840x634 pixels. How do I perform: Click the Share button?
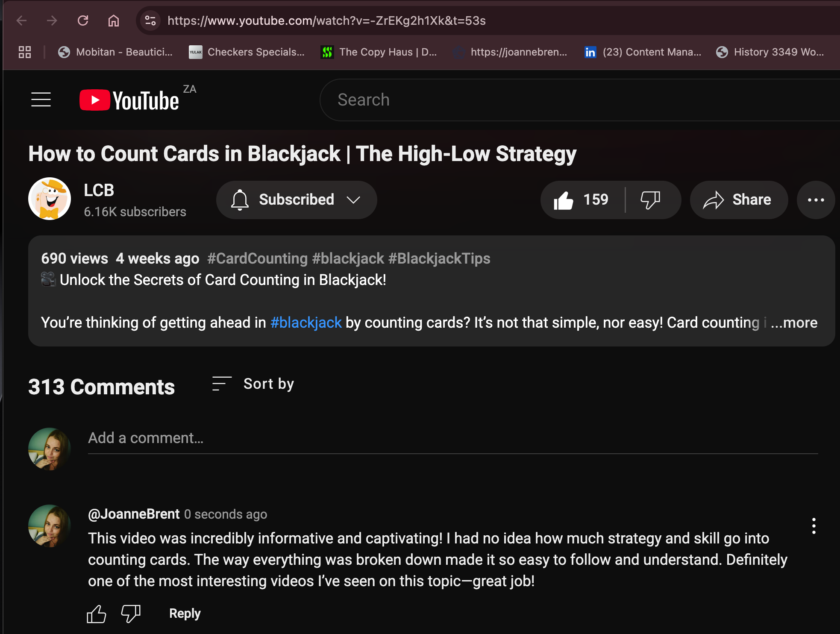(x=739, y=200)
